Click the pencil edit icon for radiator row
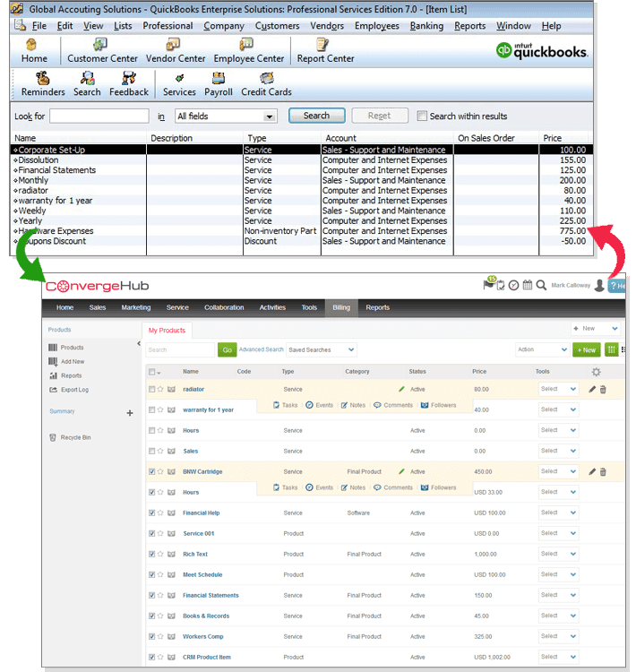636x672 pixels. (592, 389)
